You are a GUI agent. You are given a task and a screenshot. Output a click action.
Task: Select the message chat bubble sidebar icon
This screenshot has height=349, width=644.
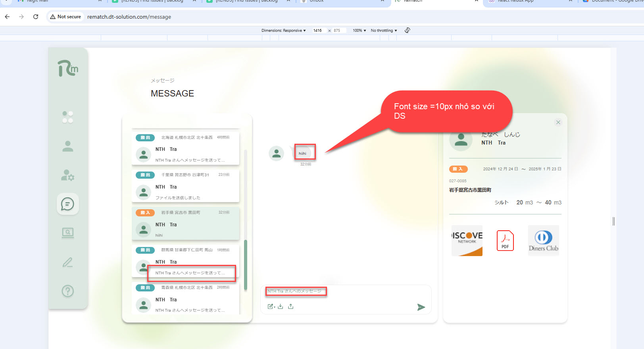[x=68, y=204]
